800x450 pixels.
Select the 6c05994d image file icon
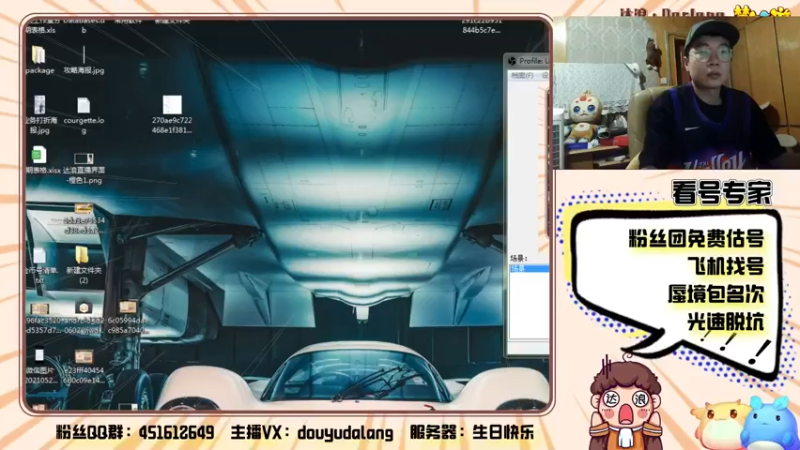point(128,307)
